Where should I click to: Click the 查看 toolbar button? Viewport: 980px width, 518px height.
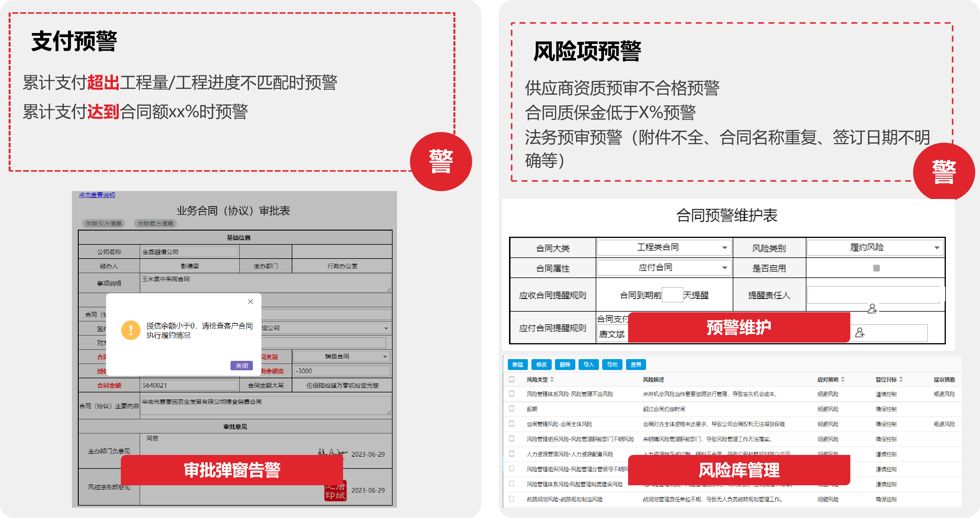(x=636, y=365)
